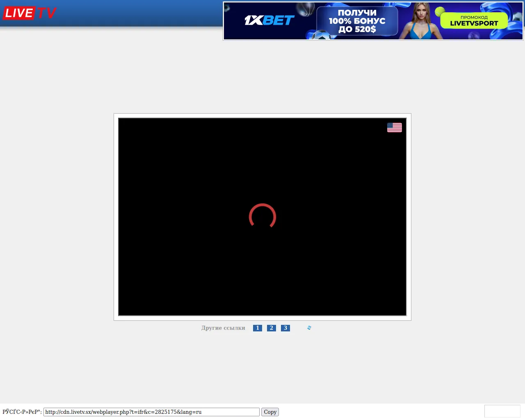Viewport: 525px width, 420px height.
Task: Click the US flag icon in player
Action: [x=394, y=128]
